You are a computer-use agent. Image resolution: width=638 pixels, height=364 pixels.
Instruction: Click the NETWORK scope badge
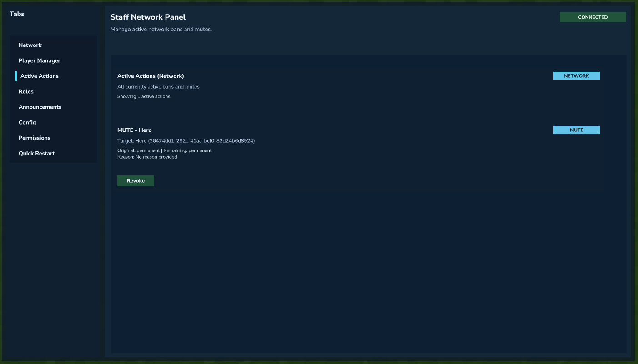pos(576,76)
